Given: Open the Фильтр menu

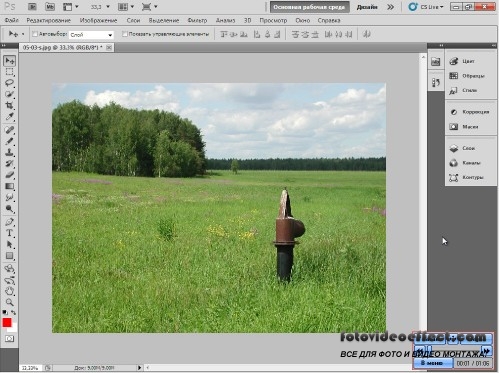Looking at the screenshot, I should pyautogui.click(x=197, y=20).
